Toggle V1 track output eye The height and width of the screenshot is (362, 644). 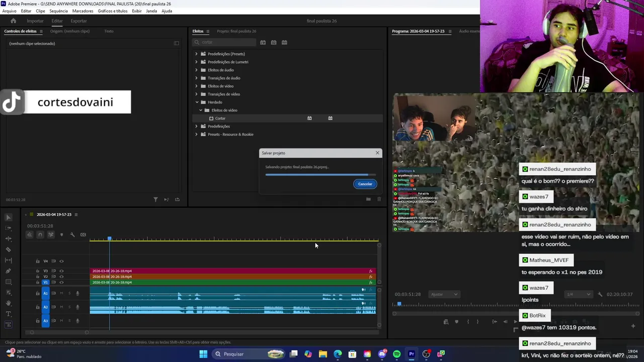61,282
